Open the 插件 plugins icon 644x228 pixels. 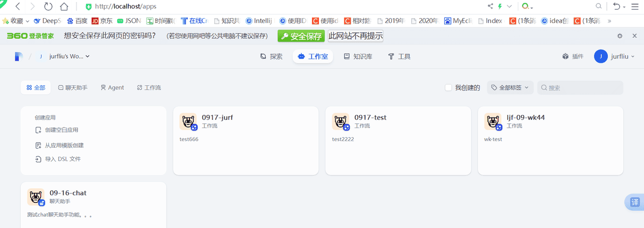click(573, 57)
